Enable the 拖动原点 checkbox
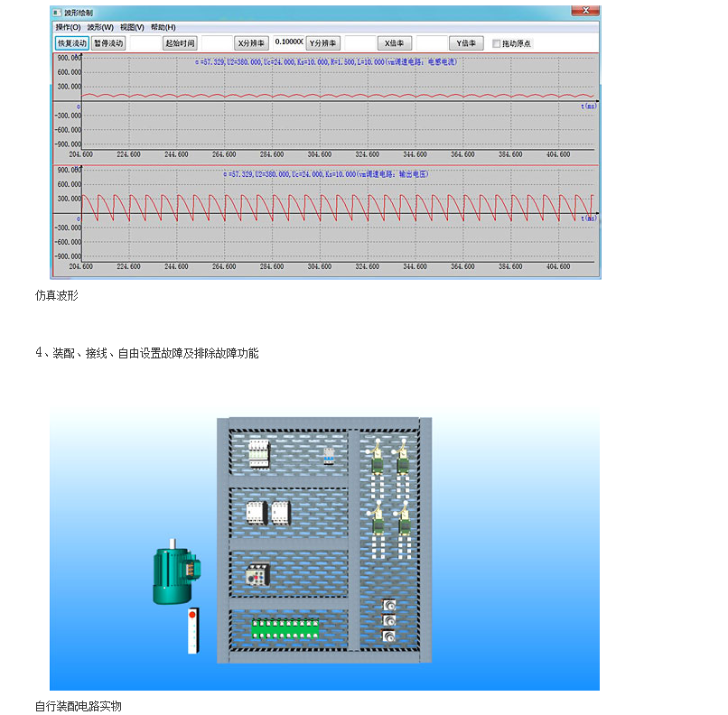Screen dimensions: 728x715 tap(496, 43)
